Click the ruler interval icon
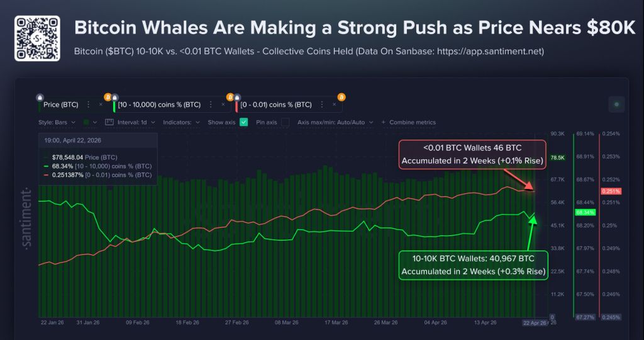The image size is (644, 340). pyautogui.click(x=109, y=122)
